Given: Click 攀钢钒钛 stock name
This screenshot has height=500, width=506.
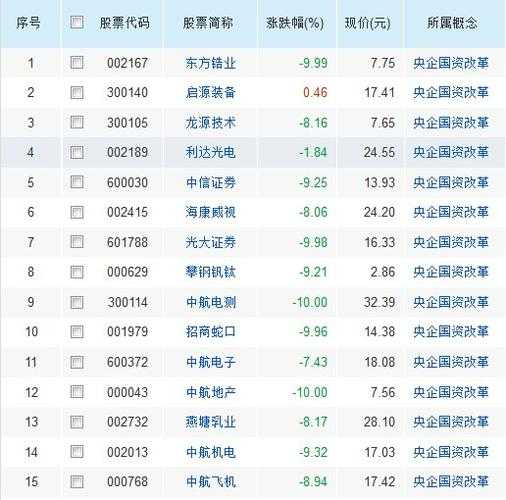Looking at the screenshot, I should (x=211, y=272).
